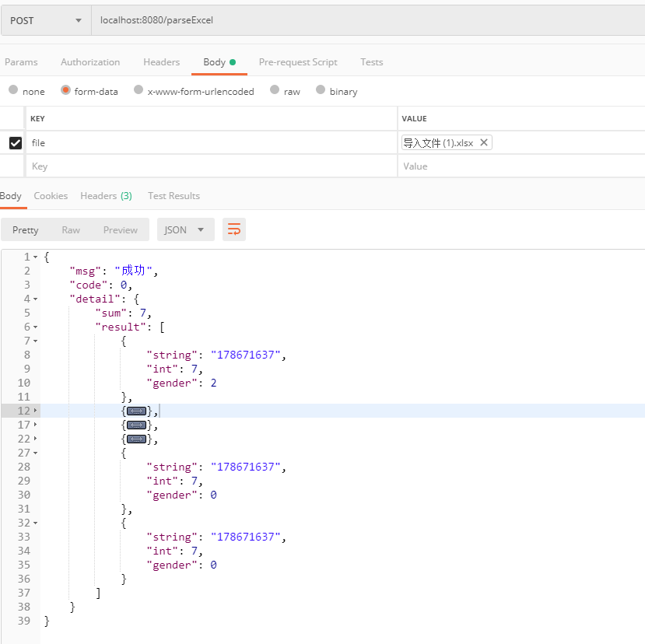Click the Preview response view button
The height and width of the screenshot is (644, 645).
(120, 229)
